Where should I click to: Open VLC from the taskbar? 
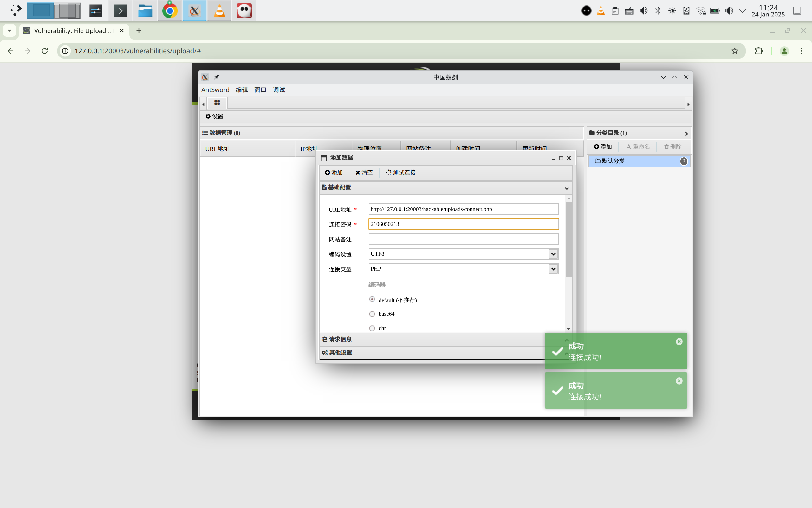click(219, 11)
